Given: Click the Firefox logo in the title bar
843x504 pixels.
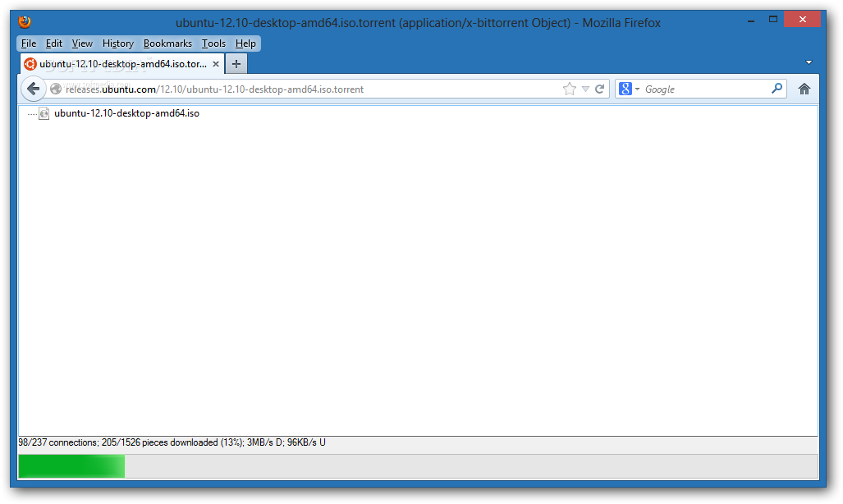Looking at the screenshot, I should point(25,21).
